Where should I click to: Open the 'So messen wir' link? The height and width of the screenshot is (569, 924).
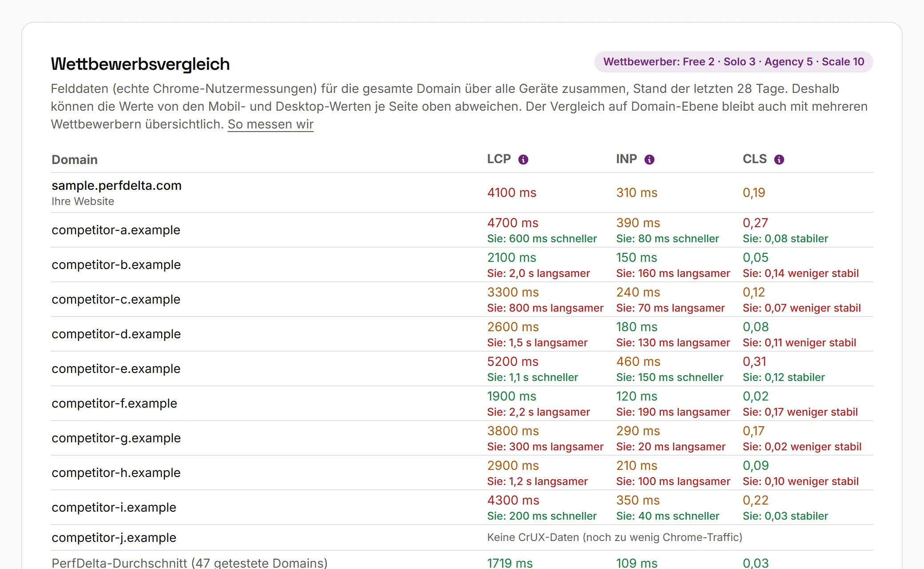[271, 124]
